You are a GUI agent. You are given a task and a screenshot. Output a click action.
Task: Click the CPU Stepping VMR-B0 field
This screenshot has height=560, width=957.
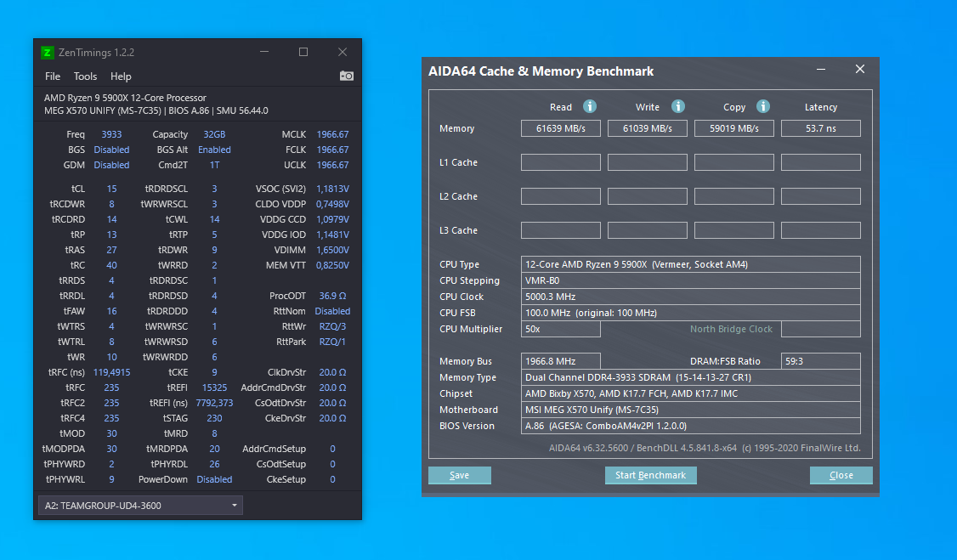click(x=691, y=280)
